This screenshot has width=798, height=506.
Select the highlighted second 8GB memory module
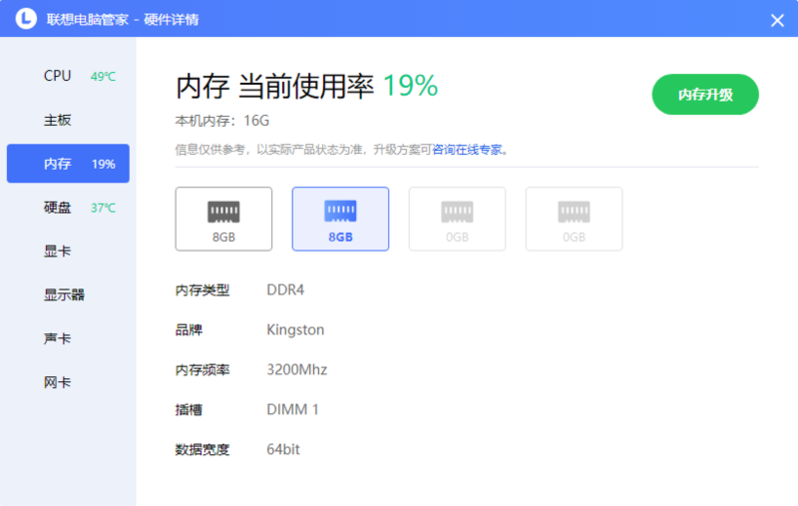(340, 218)
